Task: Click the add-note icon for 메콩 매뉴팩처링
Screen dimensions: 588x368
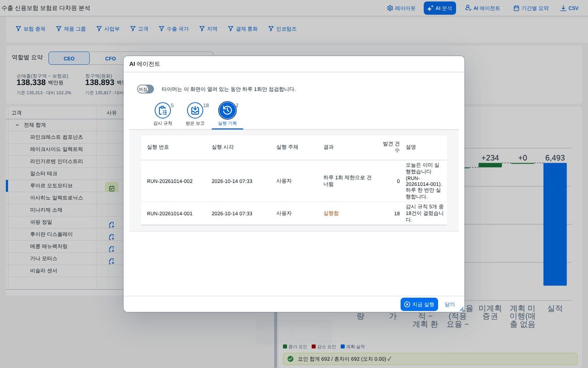Action: pos(111,249)
